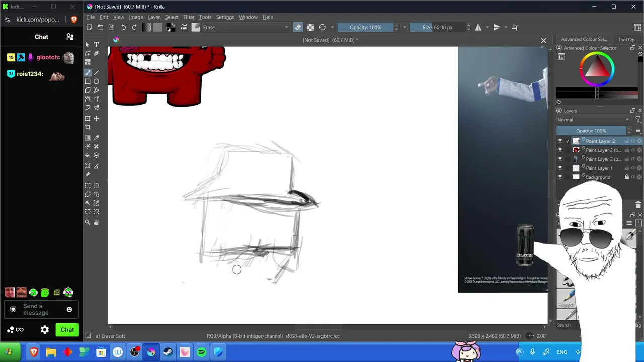Open the Filter menu
The height and width of the screenshot is (362, 644).
(189, 17)
